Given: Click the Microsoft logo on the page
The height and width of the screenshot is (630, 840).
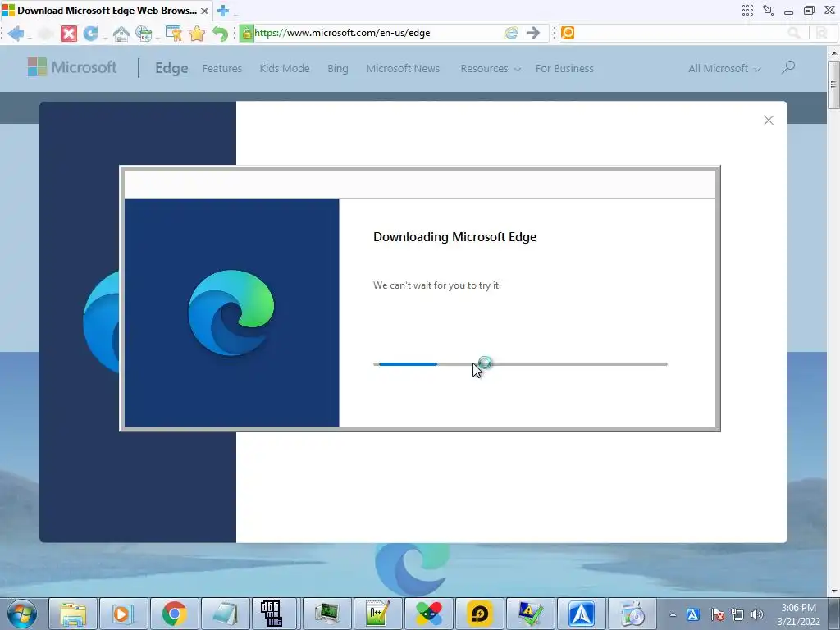Looking at the screenshot, I should click(x=72, y=67).
